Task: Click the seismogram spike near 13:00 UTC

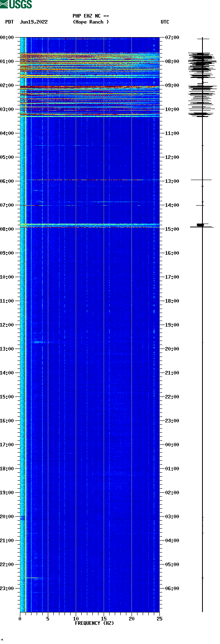Action: (201, 180)
